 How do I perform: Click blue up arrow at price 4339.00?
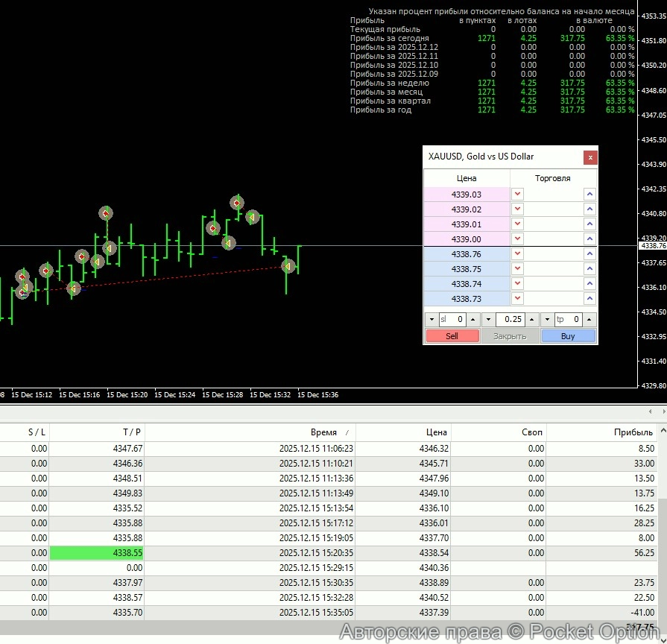pyautogui.click(x=589, y=239)
